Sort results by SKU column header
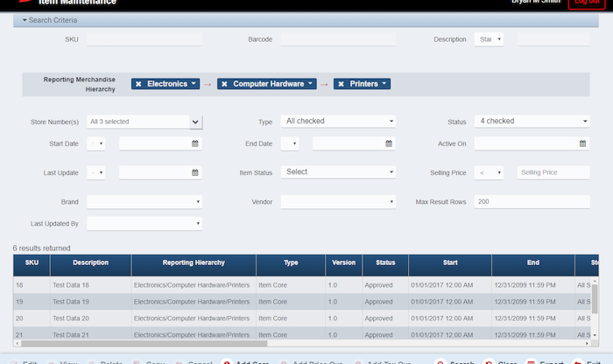 click(x=32, y=265)
